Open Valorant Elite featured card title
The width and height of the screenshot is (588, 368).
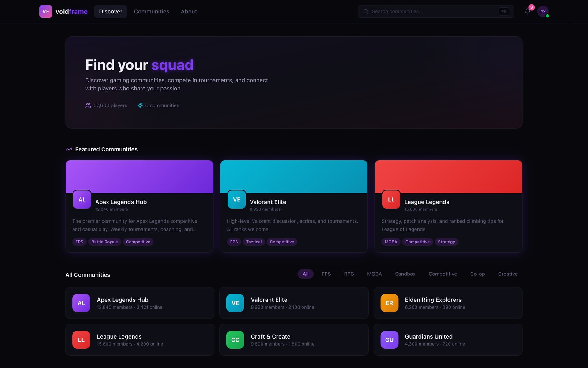click(268, 202)
